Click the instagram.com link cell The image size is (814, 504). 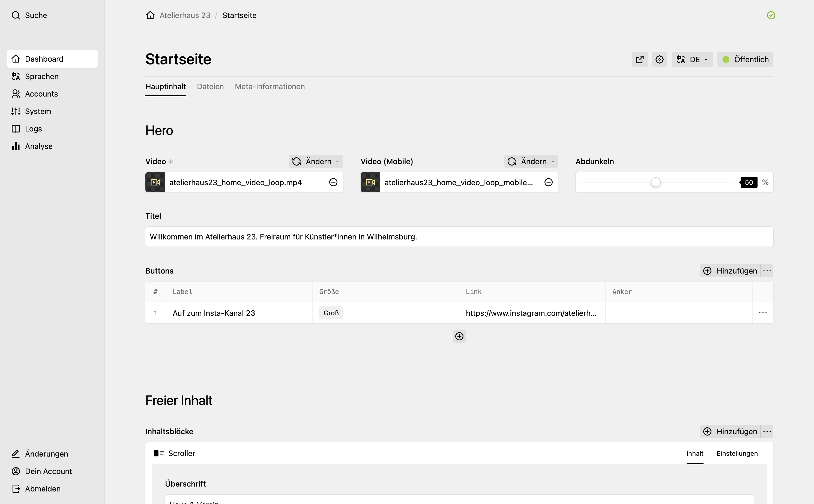point(532,313)
